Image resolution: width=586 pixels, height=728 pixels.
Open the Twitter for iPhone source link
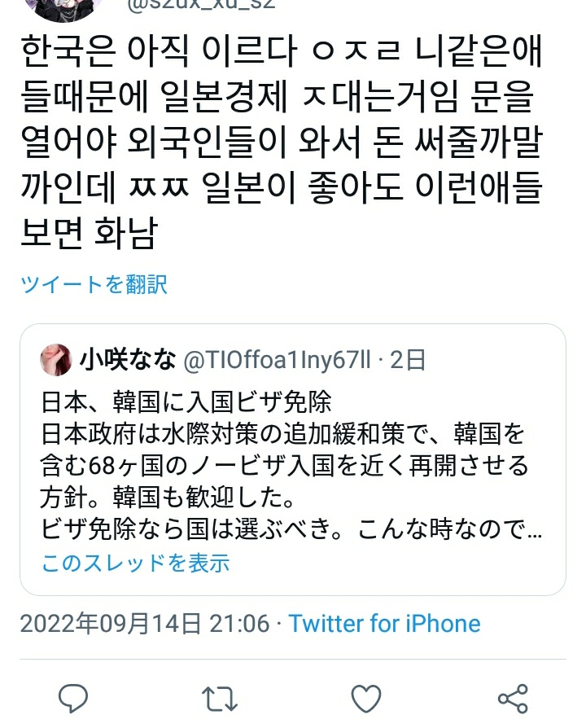385,623
